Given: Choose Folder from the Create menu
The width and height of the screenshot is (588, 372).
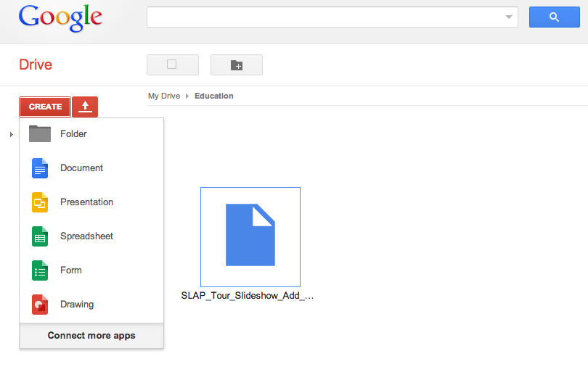Looking at the screenshot, I should [91, 133].
